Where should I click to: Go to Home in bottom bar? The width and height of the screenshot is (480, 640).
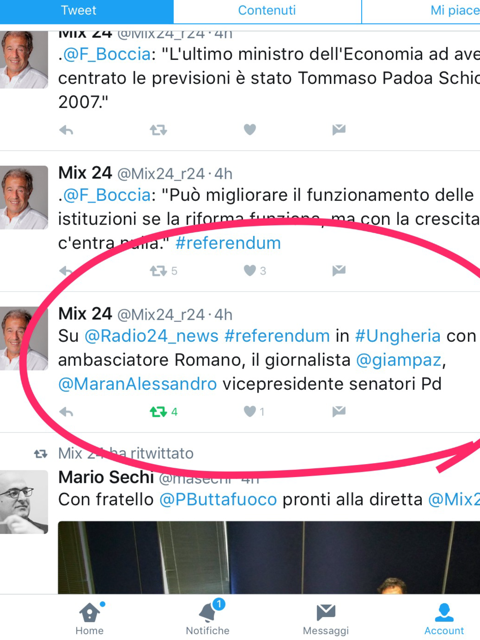[x=89, y=618]
